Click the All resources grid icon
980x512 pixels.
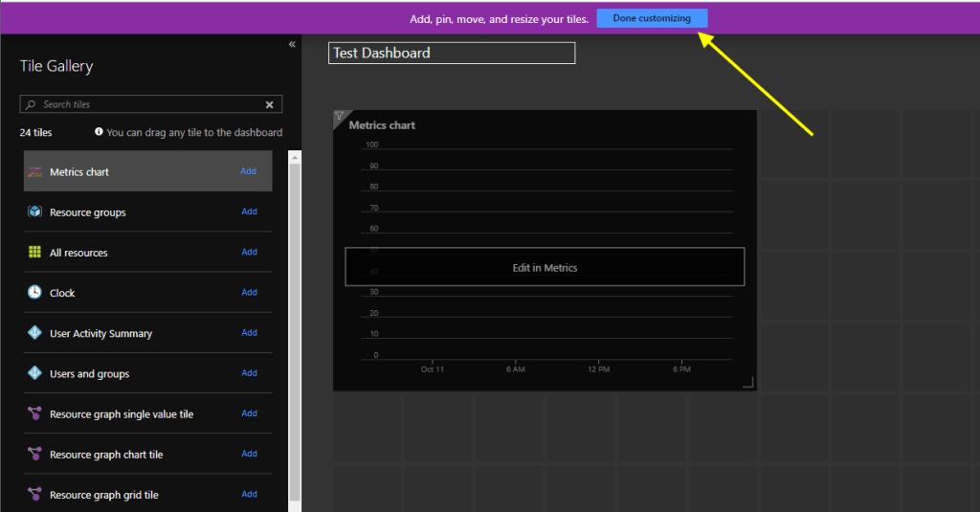coord(34,253)
